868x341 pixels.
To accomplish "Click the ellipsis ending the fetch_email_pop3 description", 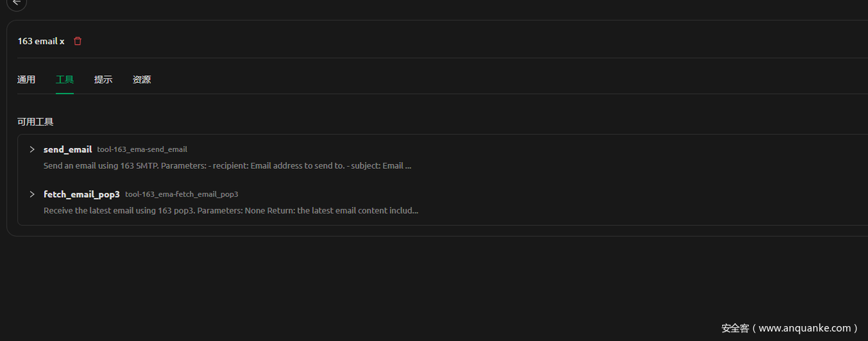I will 415,211.
